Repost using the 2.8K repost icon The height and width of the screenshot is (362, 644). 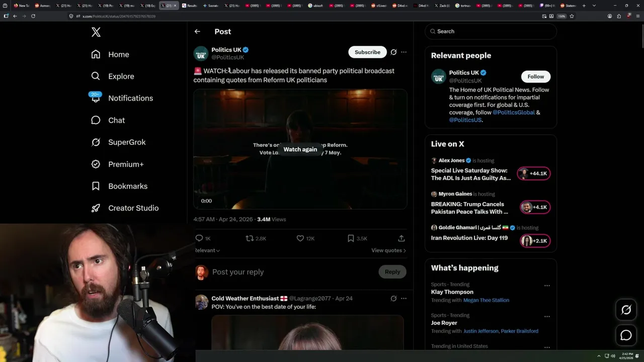click(256, 238)
